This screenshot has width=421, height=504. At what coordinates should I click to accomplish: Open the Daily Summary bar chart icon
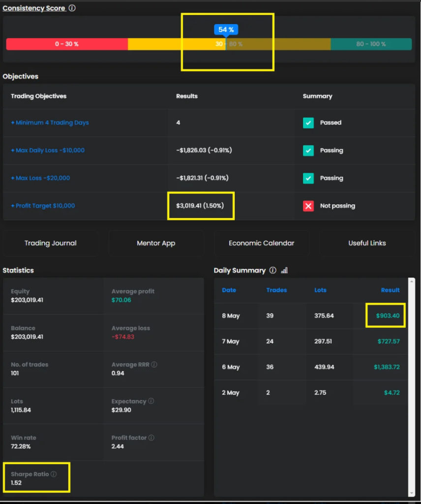click(x=284, y=270)
